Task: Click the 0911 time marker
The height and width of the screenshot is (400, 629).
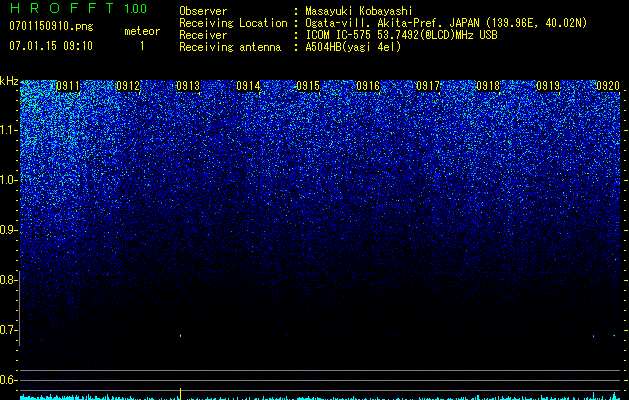Action: [68, 86]
